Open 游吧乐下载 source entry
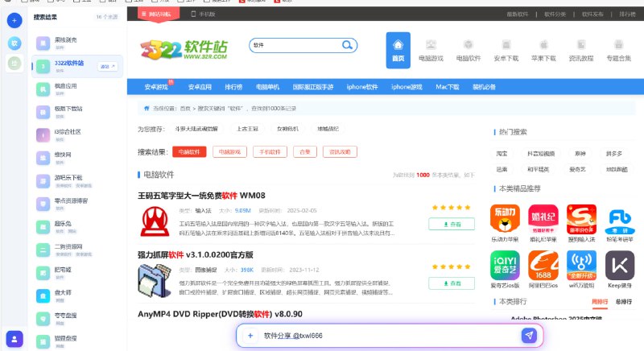 coord(77,181)
